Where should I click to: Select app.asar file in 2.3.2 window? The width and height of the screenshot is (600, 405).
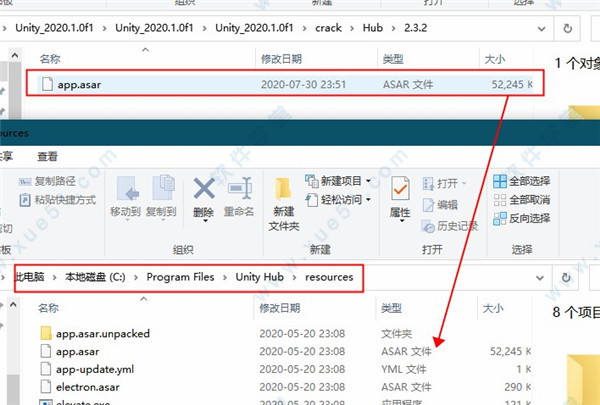(x=285, y=84)
